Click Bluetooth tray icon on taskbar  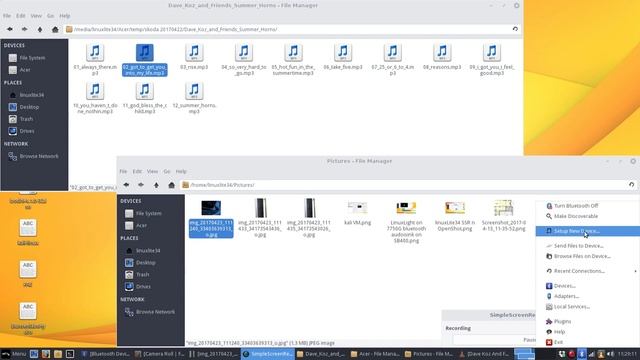click(581, 354)
